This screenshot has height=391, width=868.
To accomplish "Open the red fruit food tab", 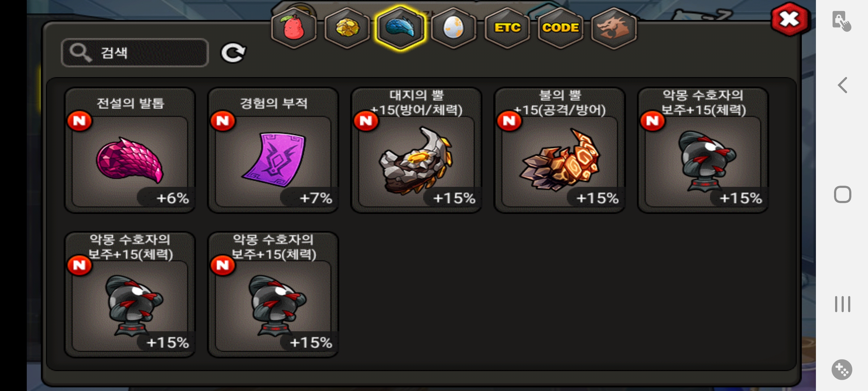I will tap(294, 28).
